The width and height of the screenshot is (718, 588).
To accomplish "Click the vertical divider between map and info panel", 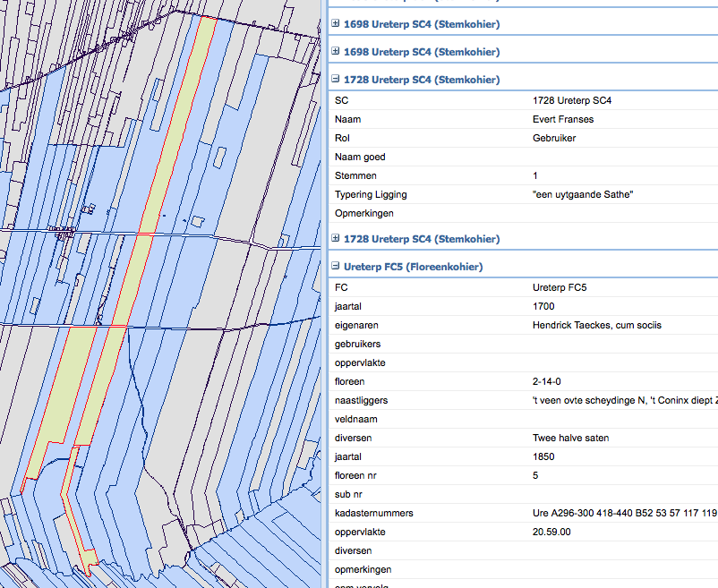I will [324, 294].
